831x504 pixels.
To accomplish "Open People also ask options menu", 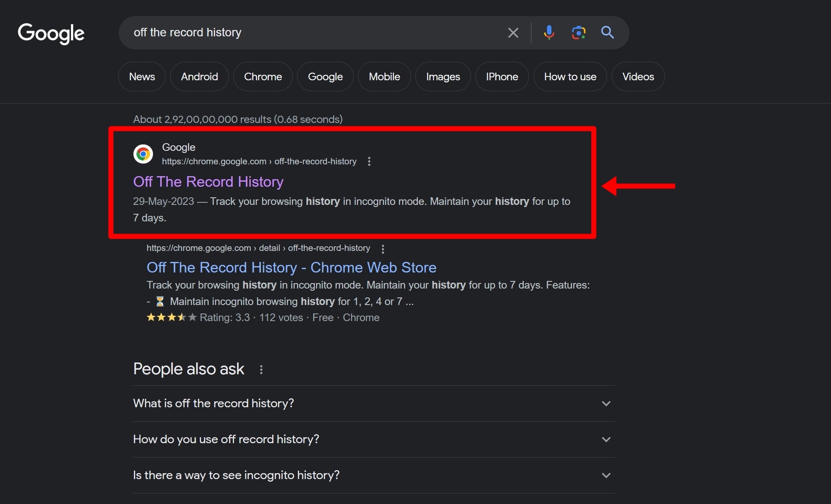I will point(261,370).
